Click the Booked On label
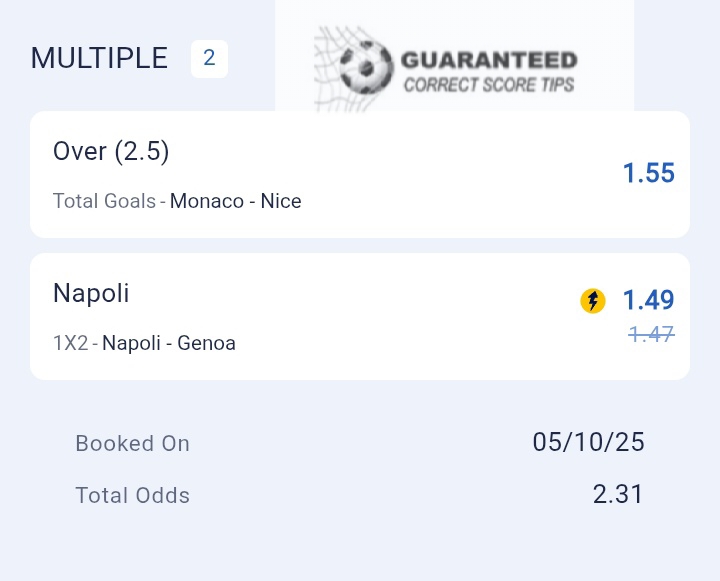This screenshot has width=720, height=581. click(x=132, y=443)
